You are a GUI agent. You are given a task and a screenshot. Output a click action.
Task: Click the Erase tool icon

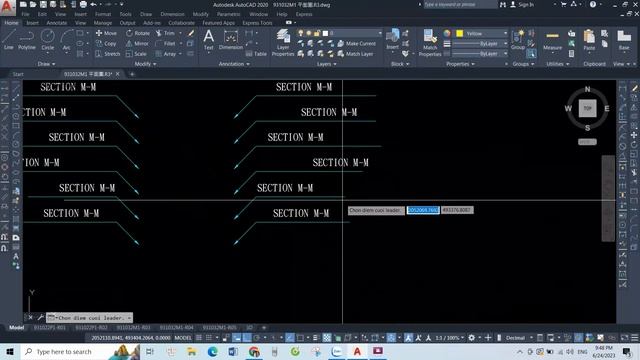191,33
